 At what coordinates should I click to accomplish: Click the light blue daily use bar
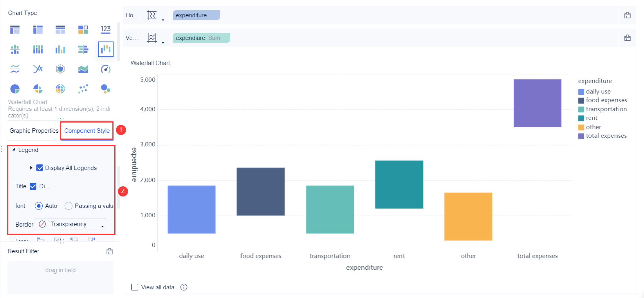(192, 209)
